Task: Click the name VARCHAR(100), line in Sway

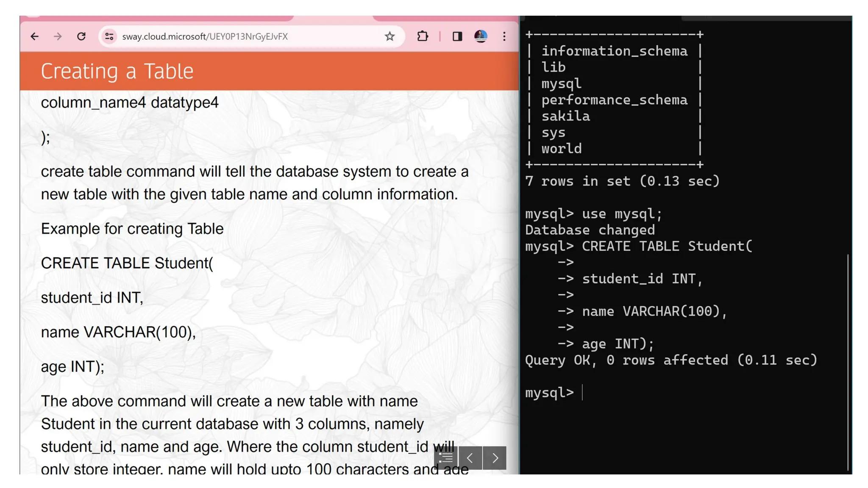Action: click(x=118, y=332)
